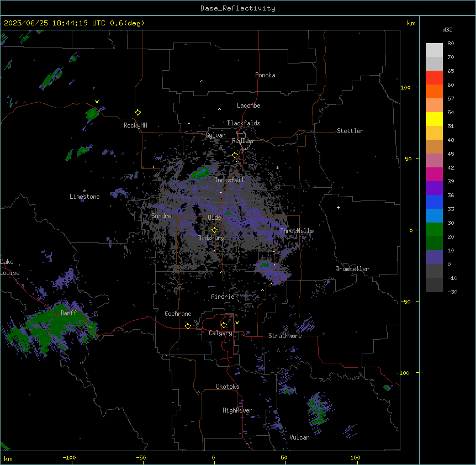Select the bright green swatch below 30 in legend
The image size is (476, 465).
(434, 230)
